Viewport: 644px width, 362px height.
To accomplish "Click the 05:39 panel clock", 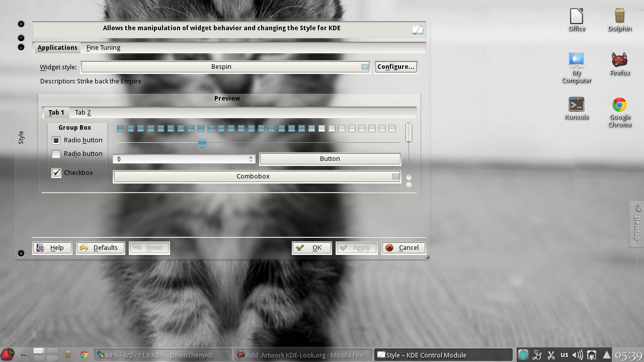I will coord(628,355).
